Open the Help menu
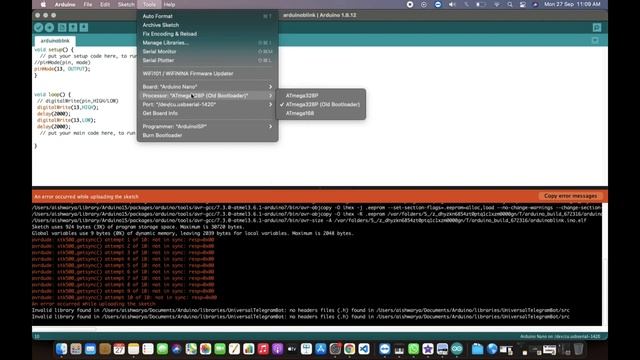This screenshot has width=640, height=360. click(169, 4)
